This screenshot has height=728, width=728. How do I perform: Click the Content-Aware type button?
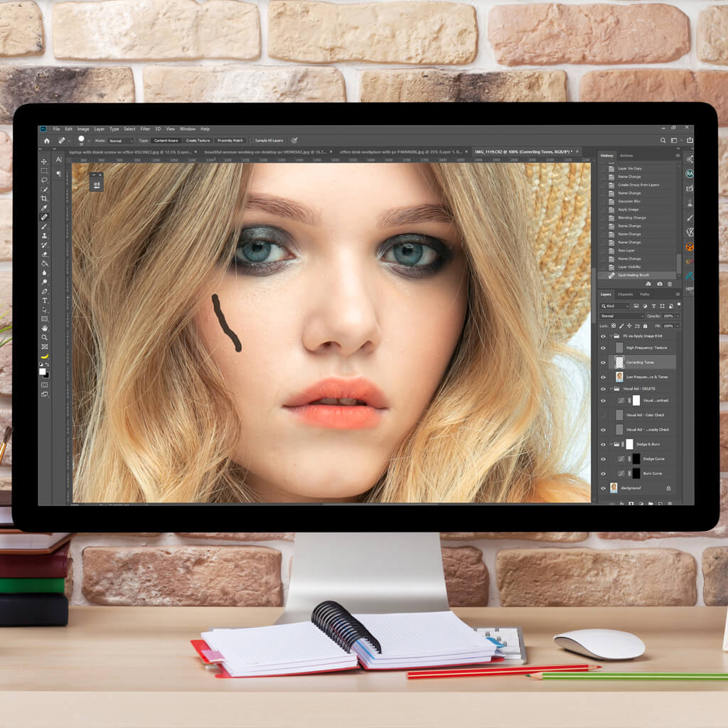[166, 141]
